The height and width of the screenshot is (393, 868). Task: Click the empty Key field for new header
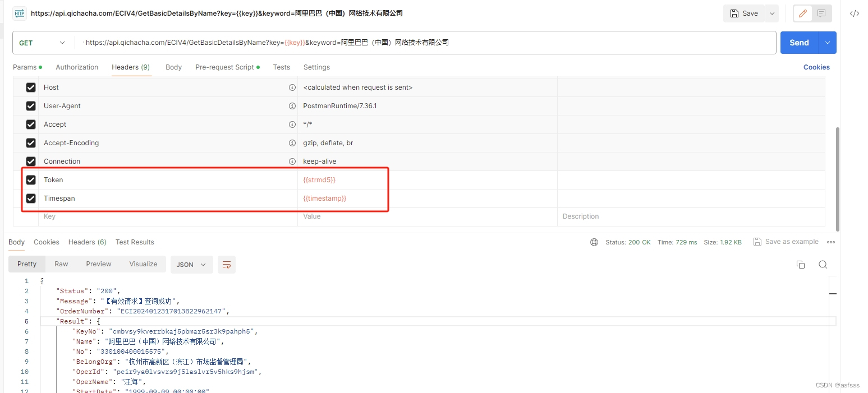(x=168, y=216)
